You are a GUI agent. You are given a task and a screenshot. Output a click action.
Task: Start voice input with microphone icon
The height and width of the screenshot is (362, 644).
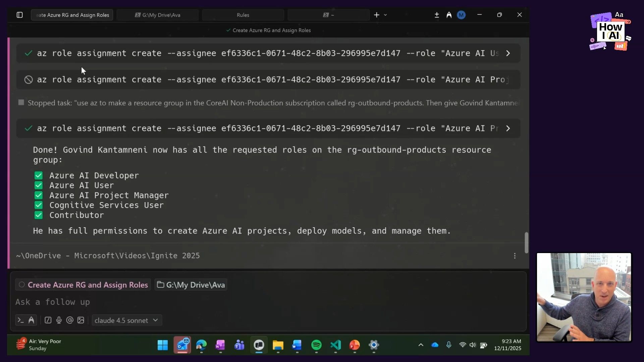(x=59, y=320)
